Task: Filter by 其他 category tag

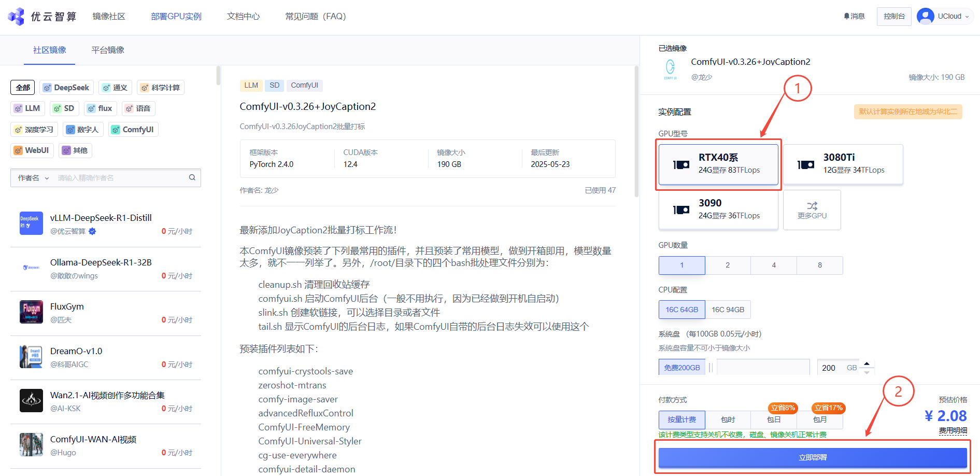Action: [75, 150]
